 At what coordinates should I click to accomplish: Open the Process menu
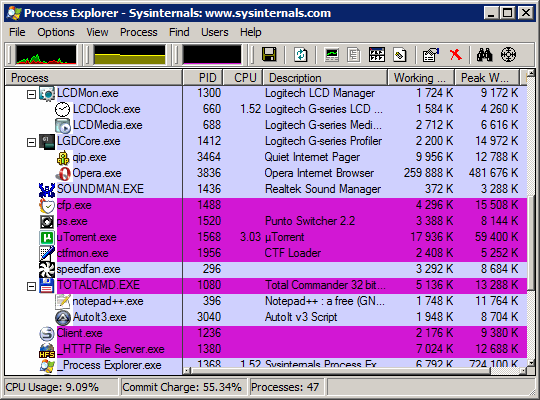(x=138, y=32)
